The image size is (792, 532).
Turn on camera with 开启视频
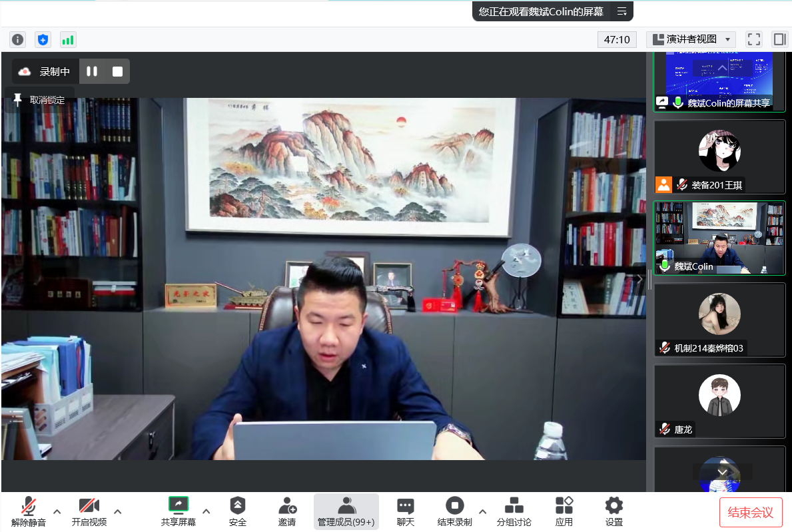coord(89,511)
